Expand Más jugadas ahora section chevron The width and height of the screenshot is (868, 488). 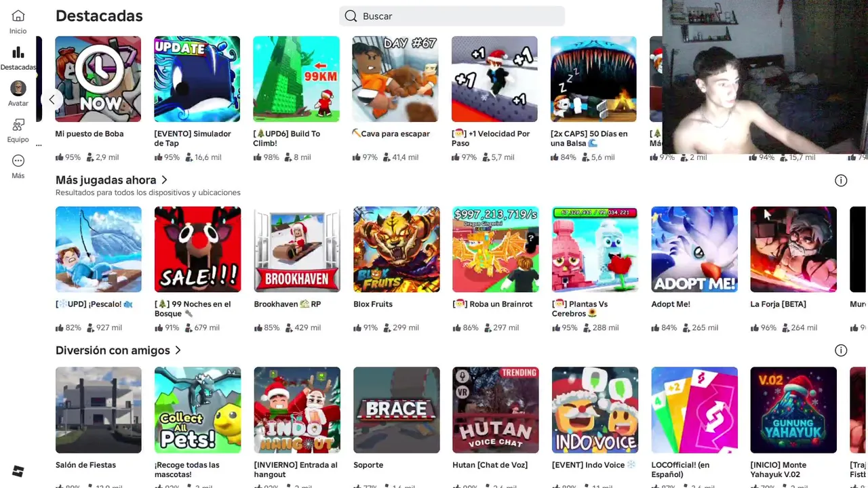tap(164, 180)
